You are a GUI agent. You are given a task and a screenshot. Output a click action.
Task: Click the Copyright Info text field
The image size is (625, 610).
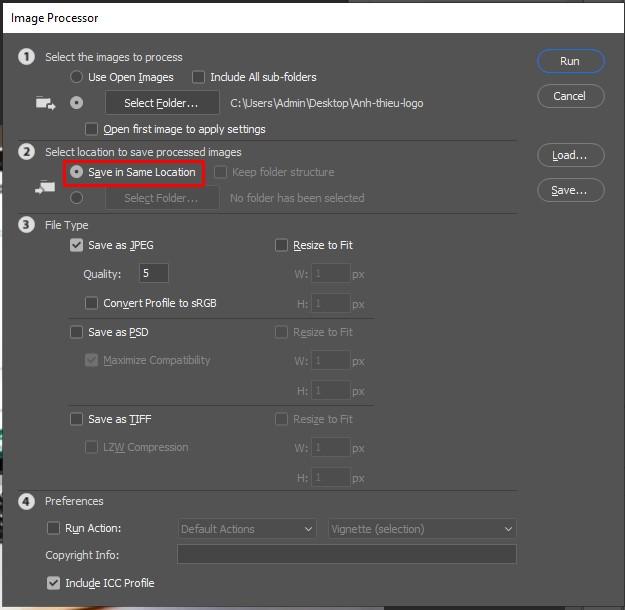pos(346,554)
